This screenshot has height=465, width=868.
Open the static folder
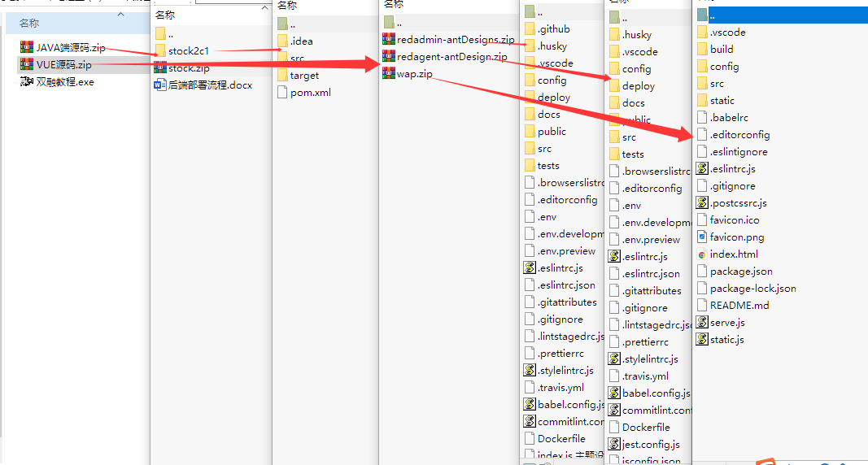tap(716, 101)
